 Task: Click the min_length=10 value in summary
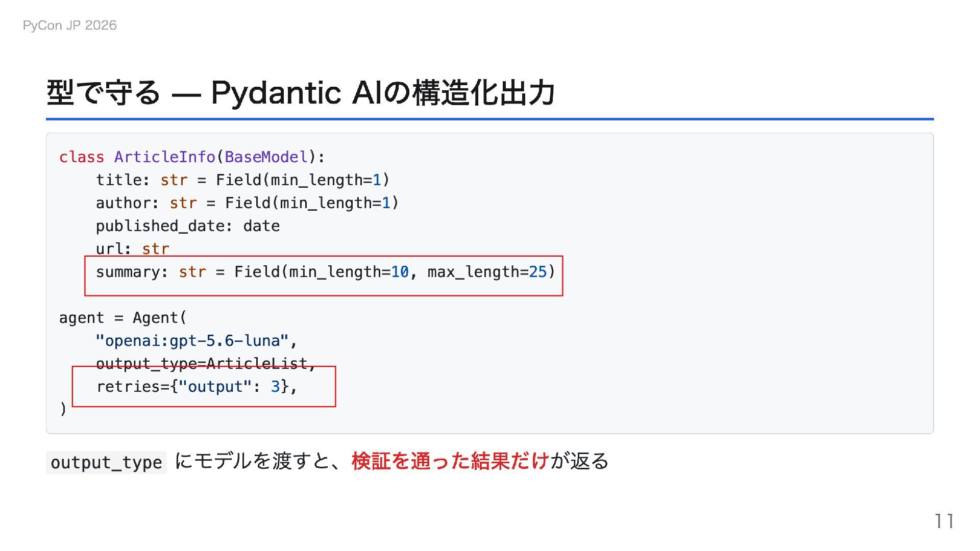[x=349, y=272]
